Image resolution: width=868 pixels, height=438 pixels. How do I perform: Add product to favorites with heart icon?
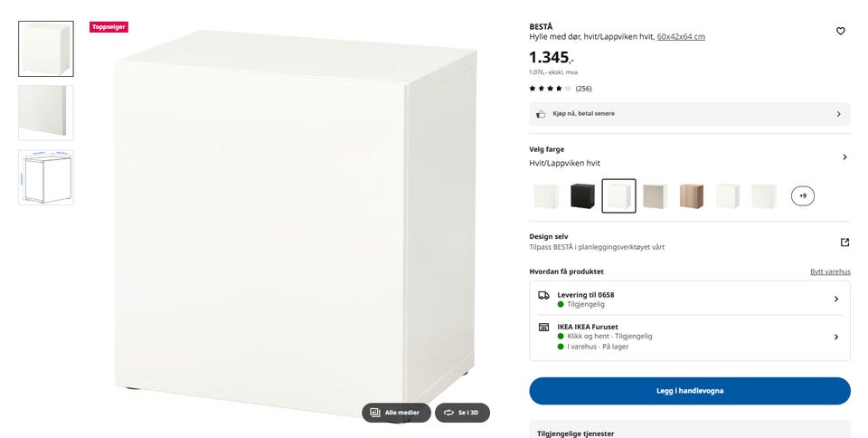(840, 31)
